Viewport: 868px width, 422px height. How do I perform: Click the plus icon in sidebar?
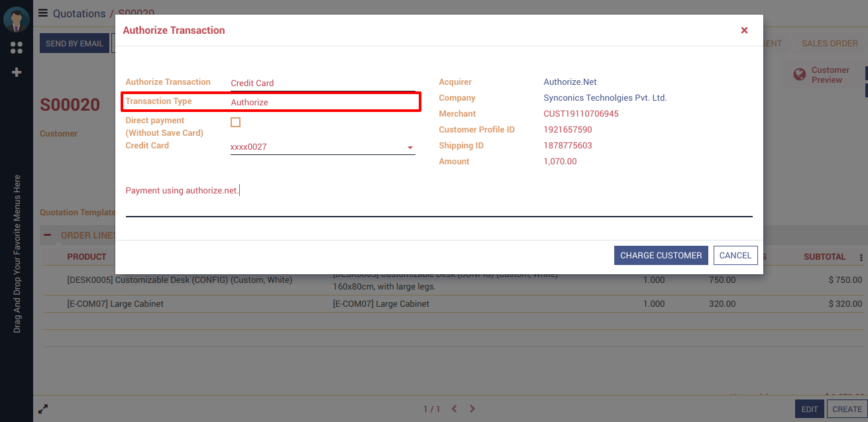tap(17, 72)
